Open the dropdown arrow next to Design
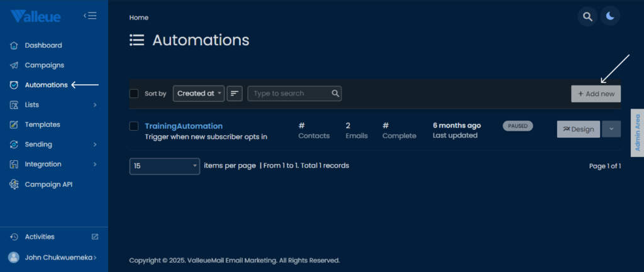Screen dimensions: 644x272 click(x=611, y=129)
